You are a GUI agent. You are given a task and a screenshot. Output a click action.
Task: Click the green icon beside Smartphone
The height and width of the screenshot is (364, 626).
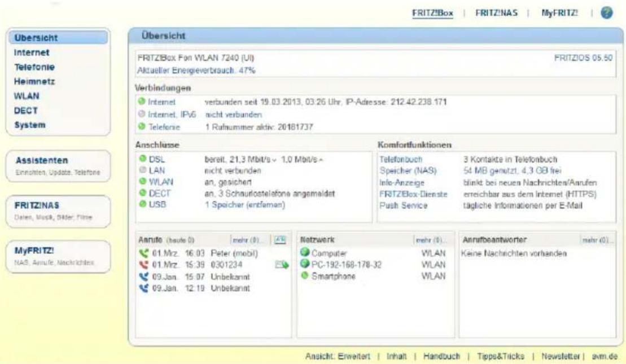point(305,275)
